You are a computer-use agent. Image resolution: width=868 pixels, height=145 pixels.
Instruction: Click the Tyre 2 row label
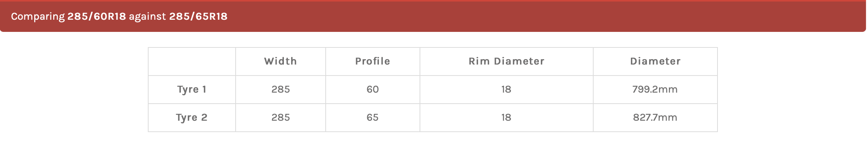(x=192, y=118)
